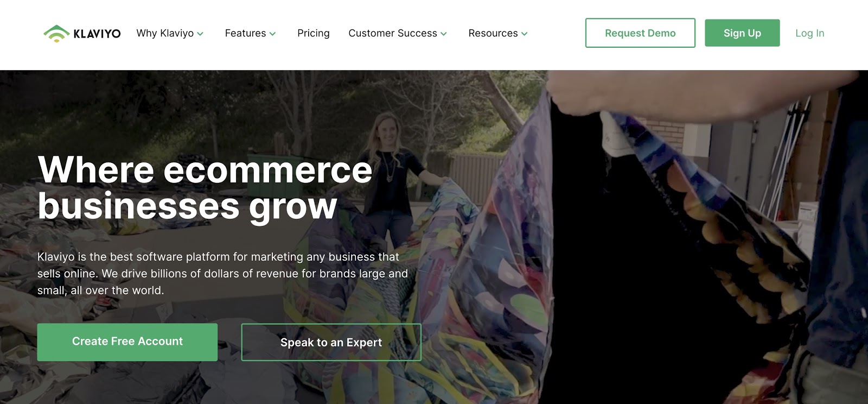The width and height of the screenshot is (868, 404).
Task: Click the KLAVIYO wordmark in header
Action: (97, 34)
